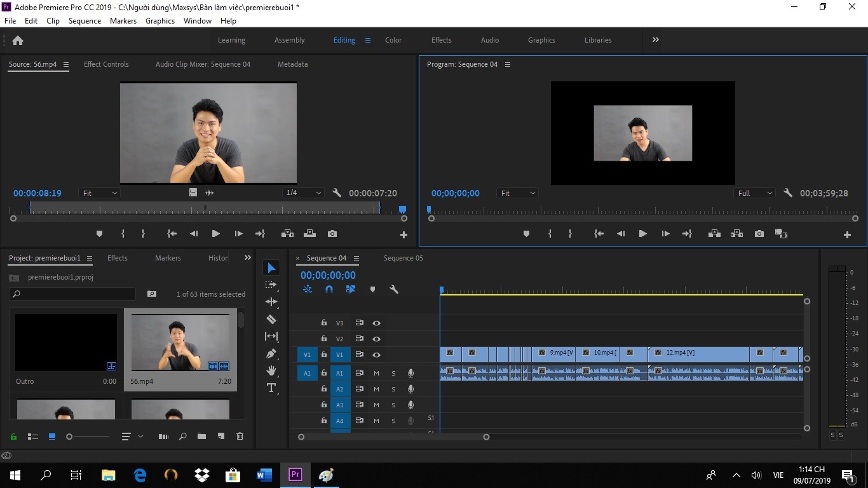Solo track A2
This screenshot has width=868, height=488.
[x=393, y=389]
